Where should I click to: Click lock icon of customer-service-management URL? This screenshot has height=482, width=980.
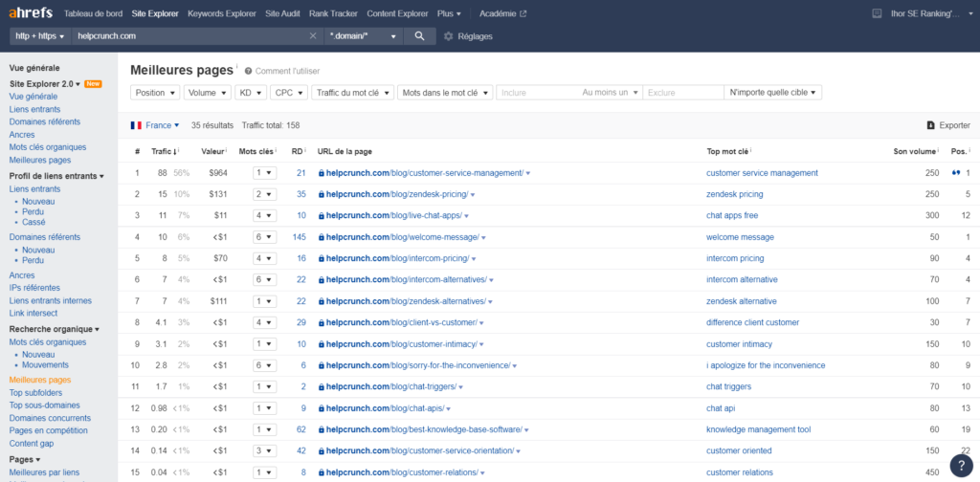pyautogui.click(x=322, y=173)
